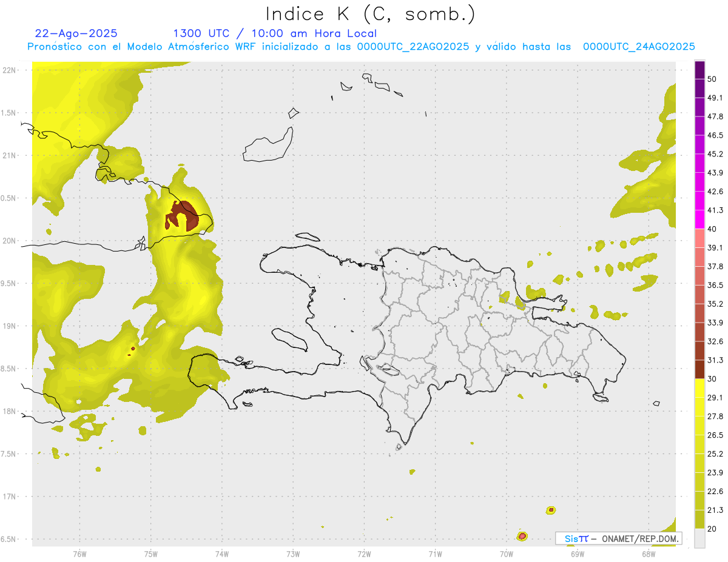The height and width of the screenshot is (562, 728).
Task: Click longitude axis label "70W"
Action: [x=507, y=554]
